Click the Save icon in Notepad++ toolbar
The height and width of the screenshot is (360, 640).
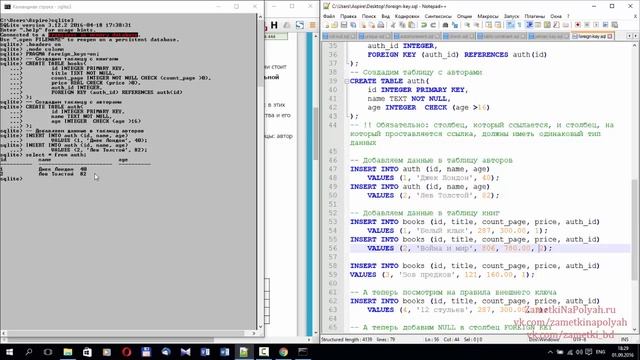point(344,25)
